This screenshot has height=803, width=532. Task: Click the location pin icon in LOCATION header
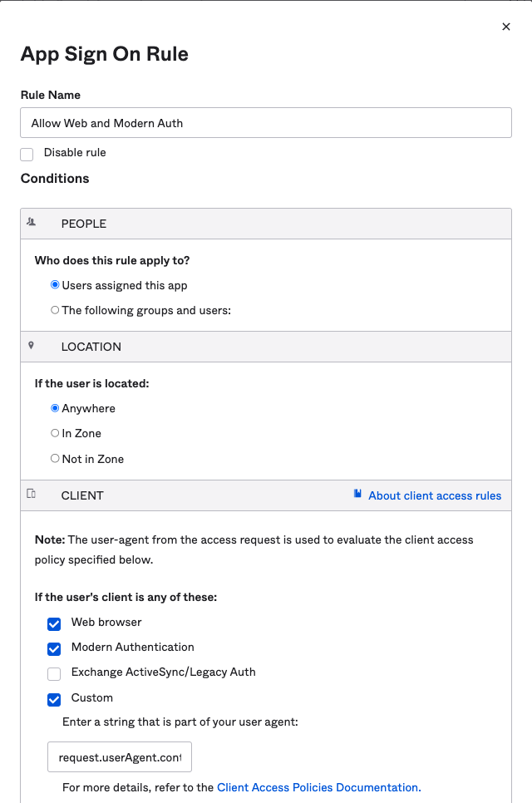(x=32, y=345)
